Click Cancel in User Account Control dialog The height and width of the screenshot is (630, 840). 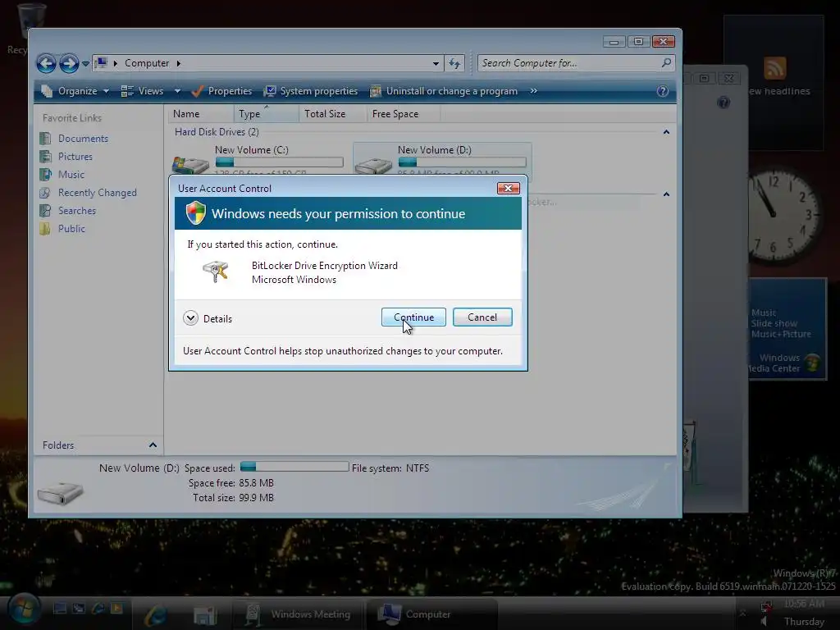[482, 317]
